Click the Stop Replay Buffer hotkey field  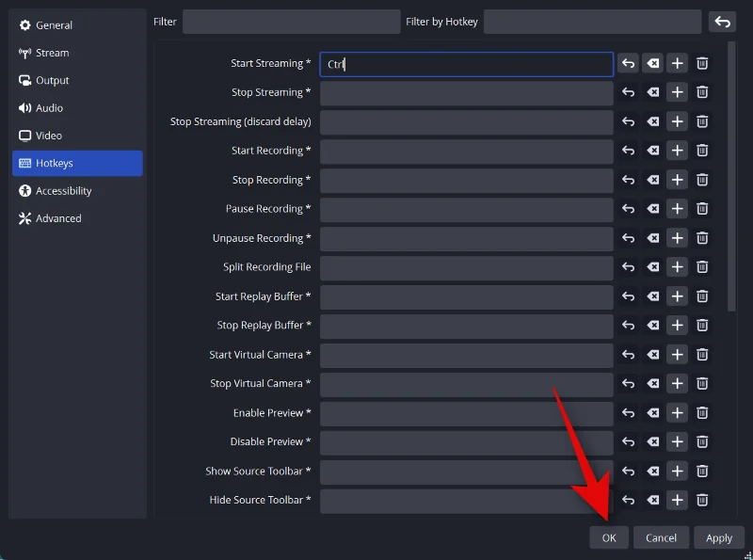point(466,326)
